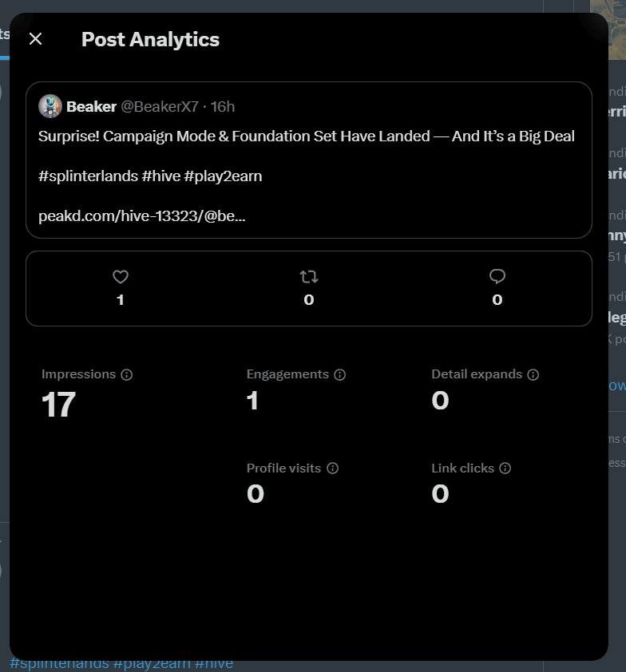Open the Engagements info icon
The image size is (626, 672).
(340, 374)
